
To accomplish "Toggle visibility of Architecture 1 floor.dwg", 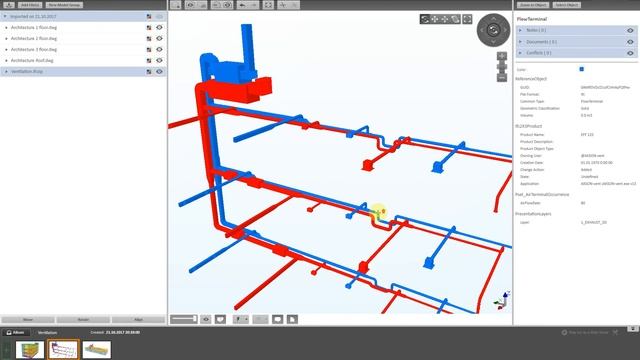I will click(159, 27).
